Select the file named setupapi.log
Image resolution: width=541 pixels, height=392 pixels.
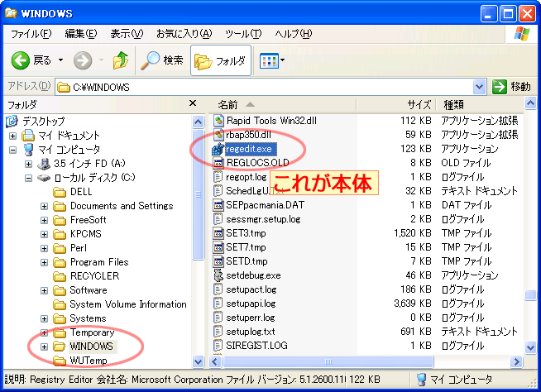tap(251, 304)
